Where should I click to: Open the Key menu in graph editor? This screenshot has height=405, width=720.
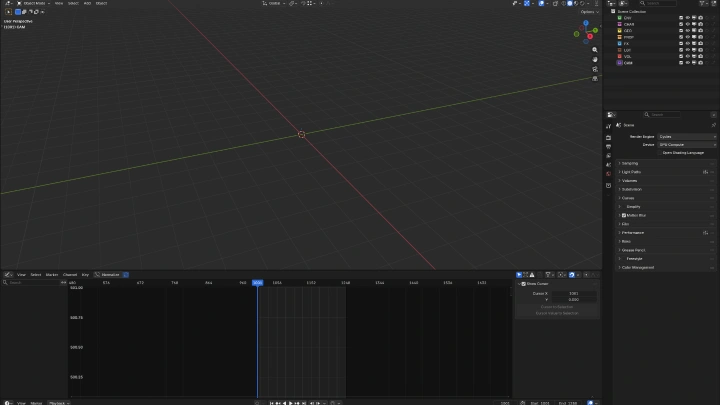[85, 275]
